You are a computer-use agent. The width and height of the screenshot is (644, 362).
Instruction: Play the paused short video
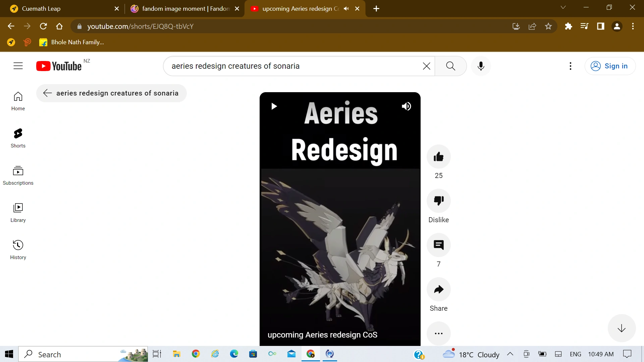coord(274,106)
